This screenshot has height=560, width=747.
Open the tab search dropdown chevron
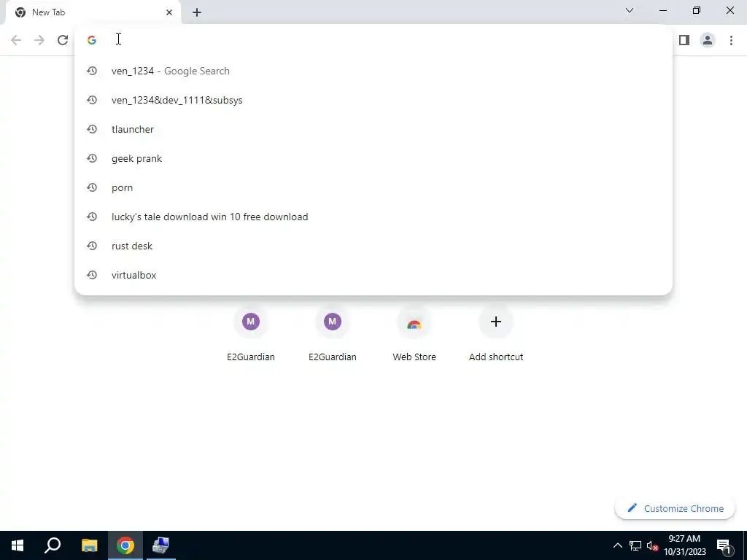tap(630, 10)
